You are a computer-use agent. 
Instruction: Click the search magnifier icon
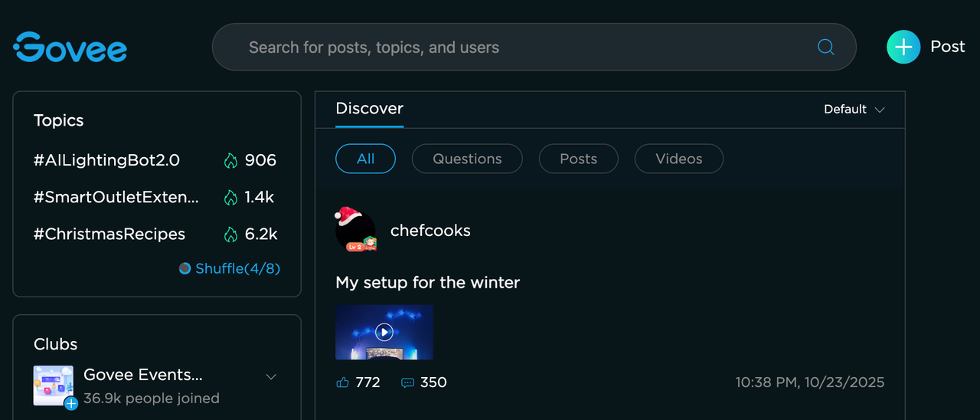tap(825, 48)
